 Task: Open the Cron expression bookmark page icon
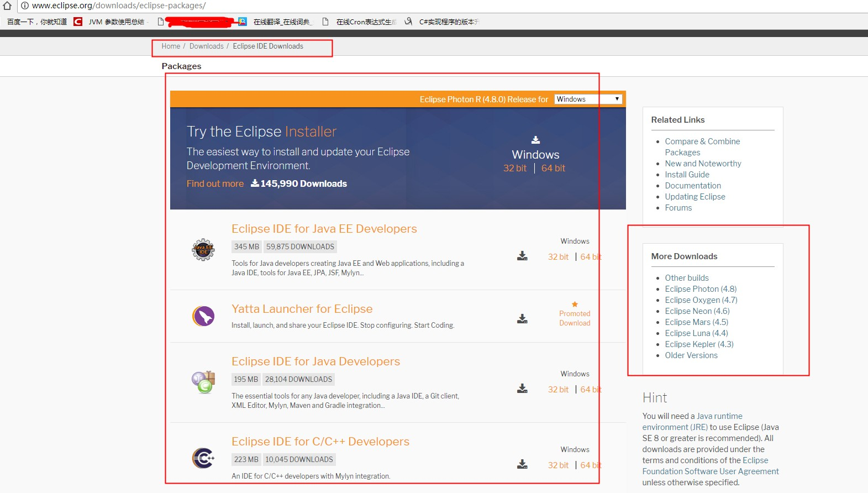pyautogui.click(x=325, y=22)
